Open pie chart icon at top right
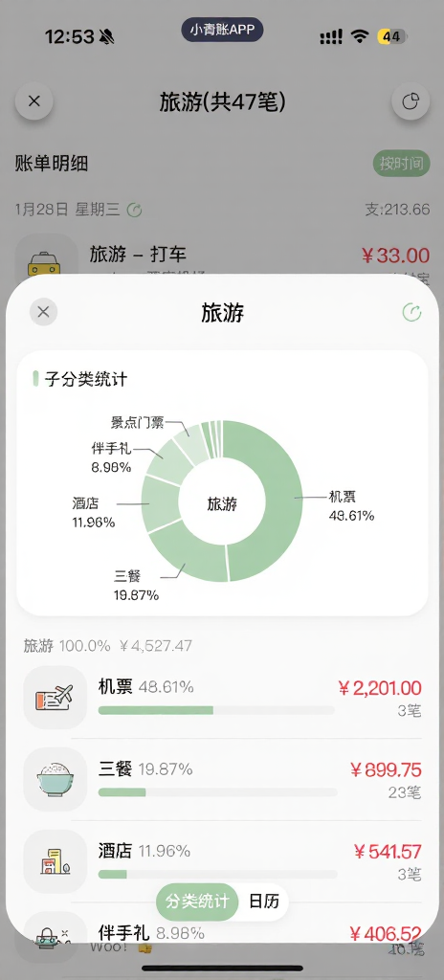Image resolution: width=444 pixels, height=980 pixels. click(411, 101)
